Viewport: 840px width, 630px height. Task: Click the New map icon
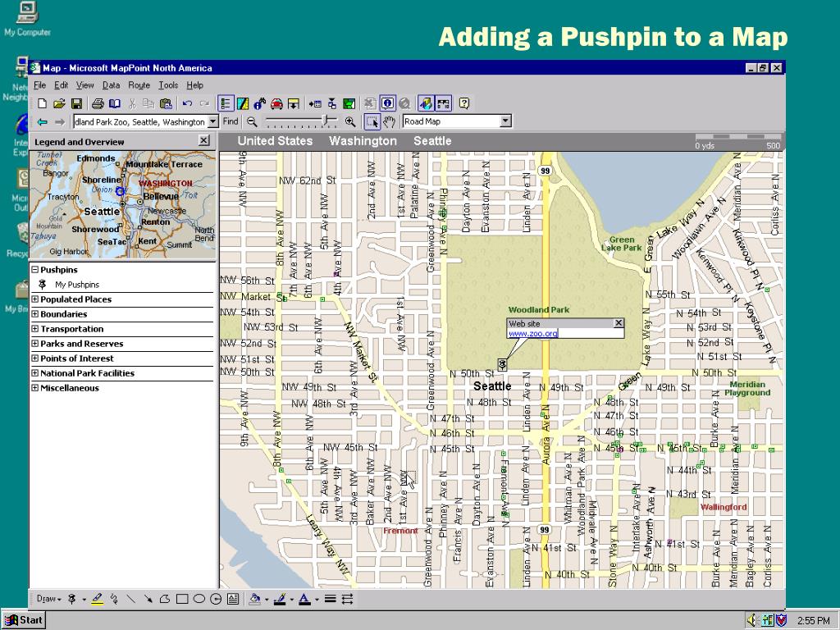[43, 103]
